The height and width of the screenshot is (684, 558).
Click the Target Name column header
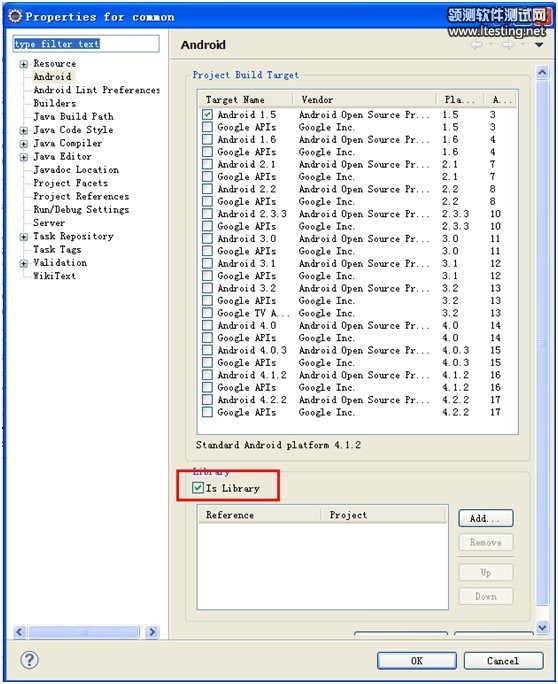[246, 99]
